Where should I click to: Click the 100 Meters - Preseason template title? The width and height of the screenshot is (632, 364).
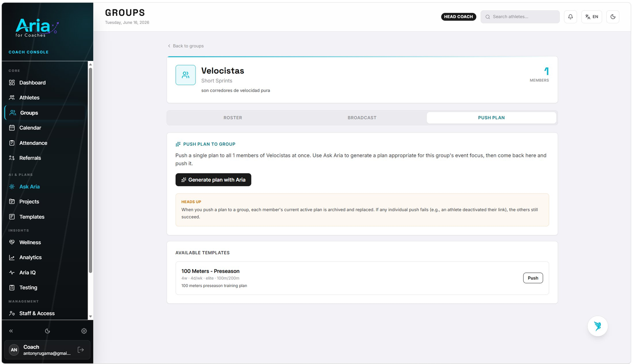click(210, 271)
